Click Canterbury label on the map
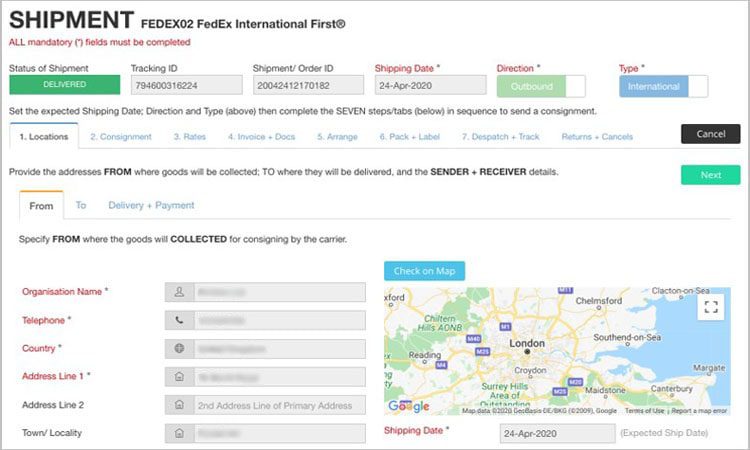Viewport: 750px width, 450px height. [672, 388]
